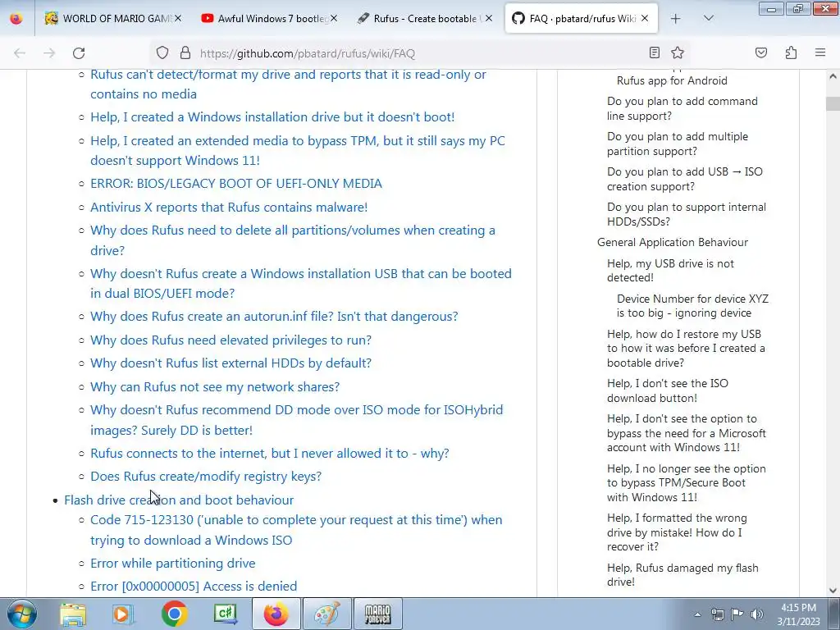The image size is (840, 630).
Task: Open the volume speaker tray icon
Action: pyautogui.click(x=757, y=614)
